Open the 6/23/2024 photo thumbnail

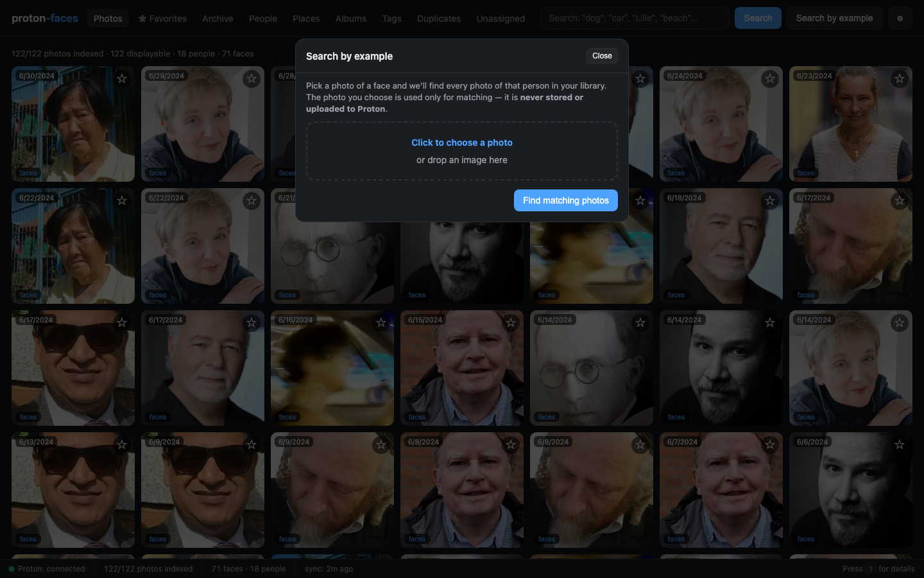(851, 124)
